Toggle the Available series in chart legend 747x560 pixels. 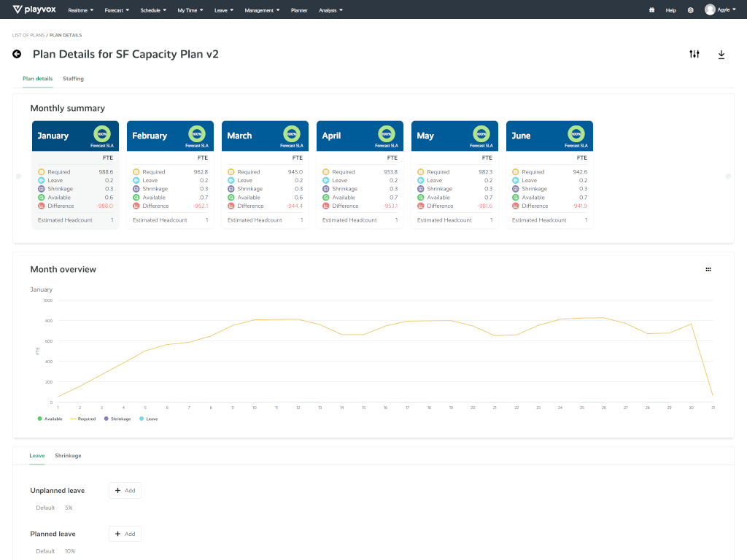click(50, 419)
